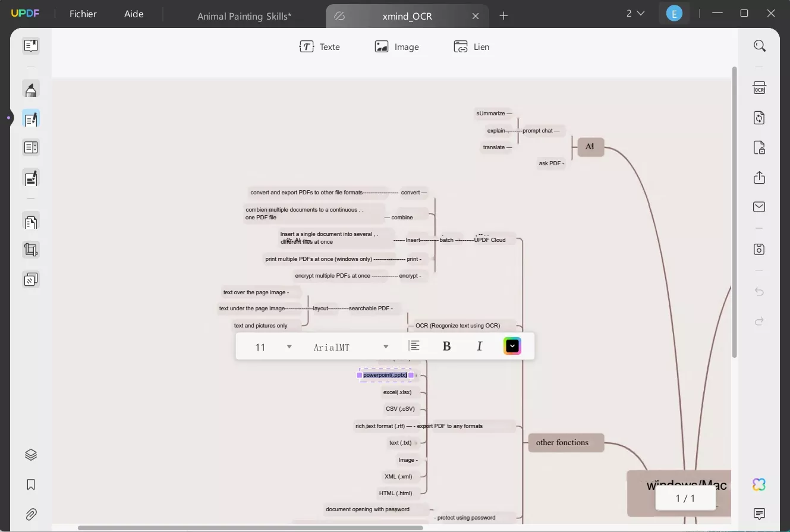
Task: Switch to the Animal Painting Skills tab
Action: coord(244,16)
